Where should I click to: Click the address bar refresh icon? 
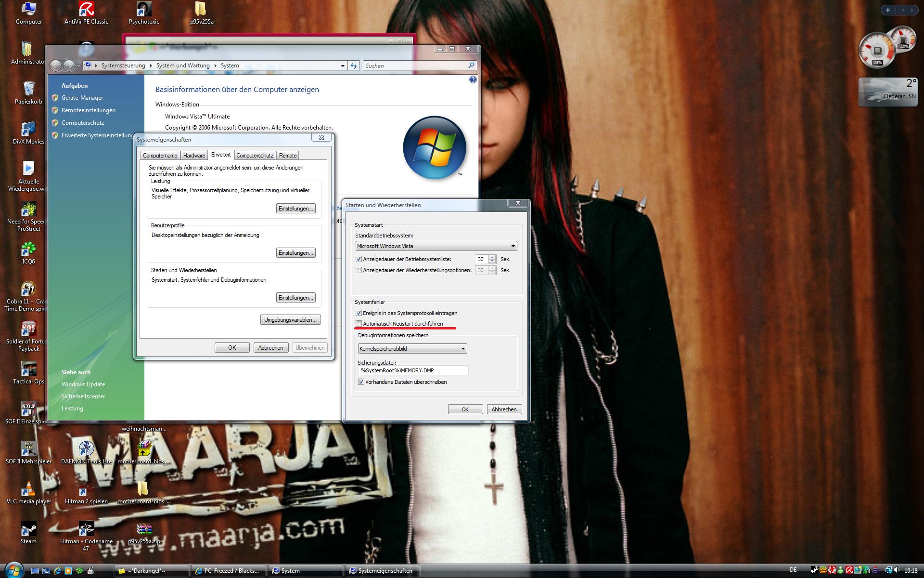pos(354,66)
